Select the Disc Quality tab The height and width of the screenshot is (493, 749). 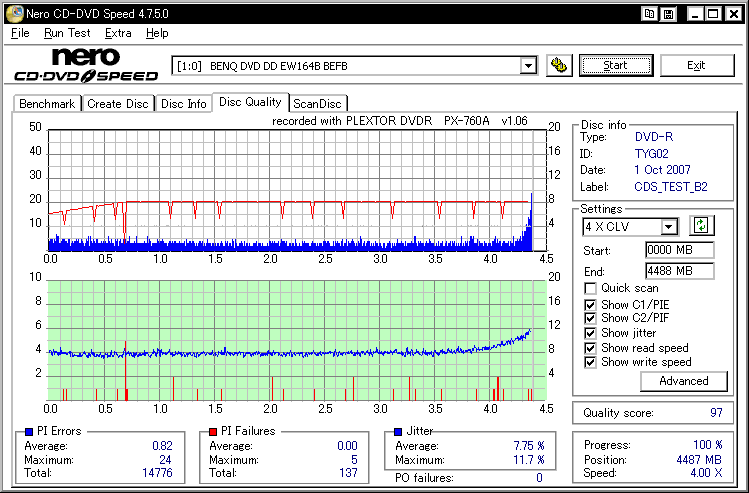coord(250,102)
